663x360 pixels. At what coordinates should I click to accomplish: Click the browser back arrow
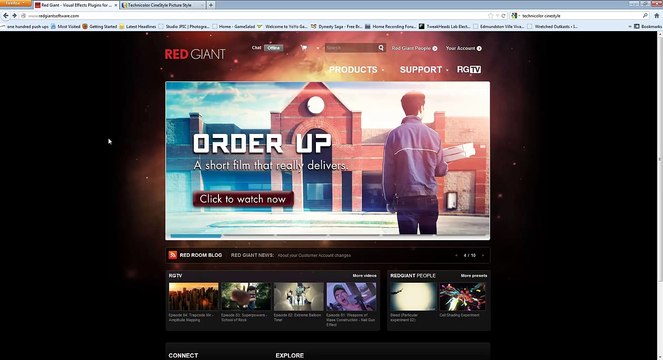(x=5, y=16)
